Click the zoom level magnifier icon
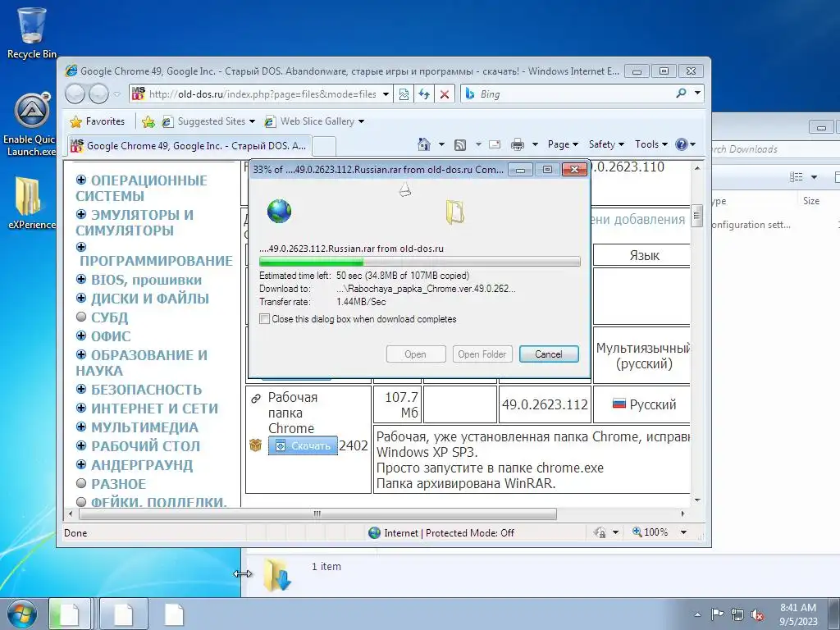Image resolution: width=840 pixels, height=630 pixels. coord(637,532)
